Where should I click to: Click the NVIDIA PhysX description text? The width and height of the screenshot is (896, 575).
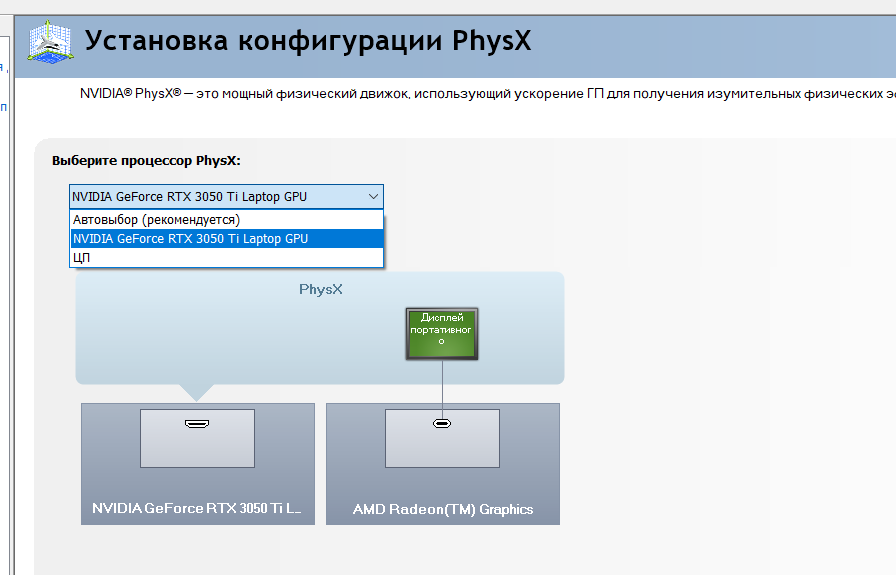pos(487,94)
